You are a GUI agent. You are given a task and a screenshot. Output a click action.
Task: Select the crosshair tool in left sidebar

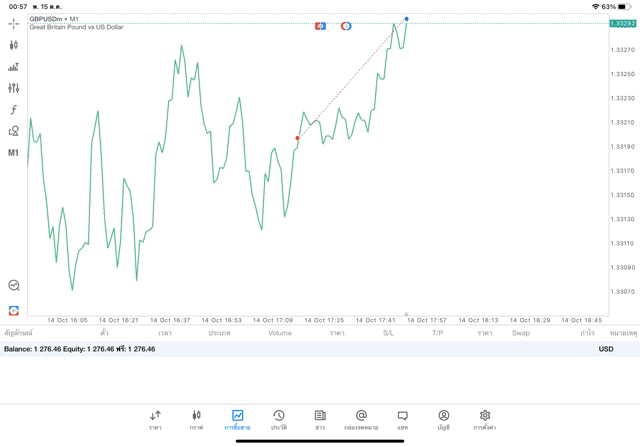click(x=13, y=24)
